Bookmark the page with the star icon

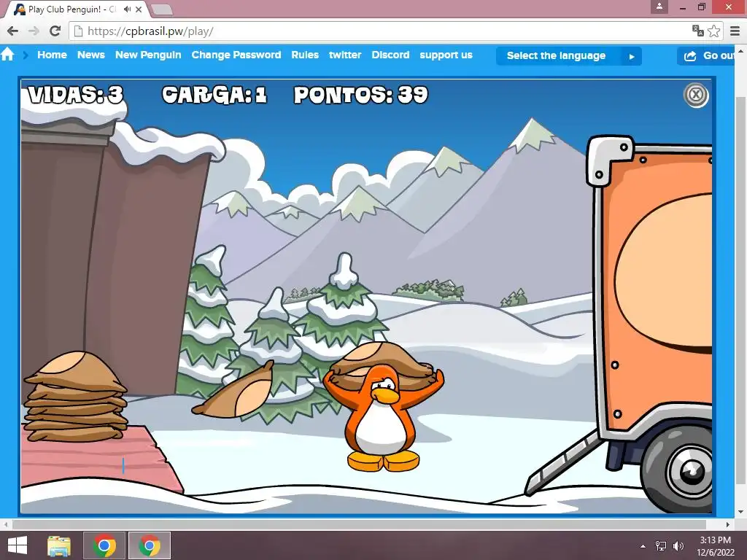(x=713, y=31)
